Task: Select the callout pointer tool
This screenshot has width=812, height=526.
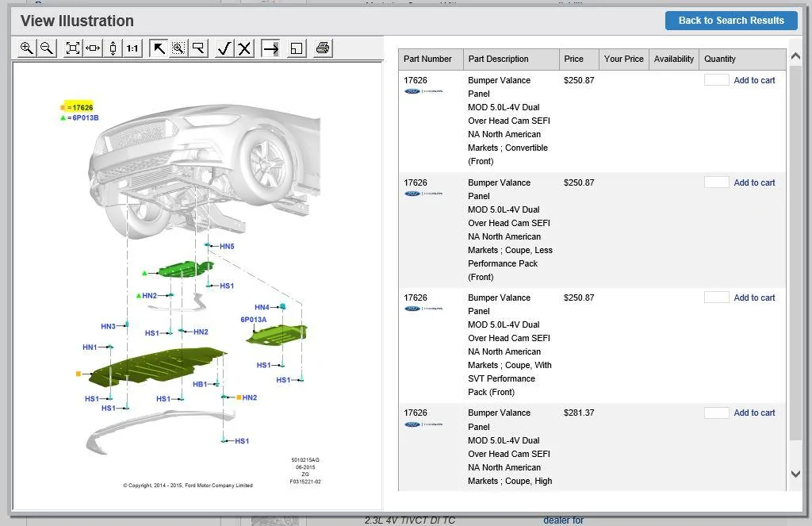Action: click(x=198, y=48)
